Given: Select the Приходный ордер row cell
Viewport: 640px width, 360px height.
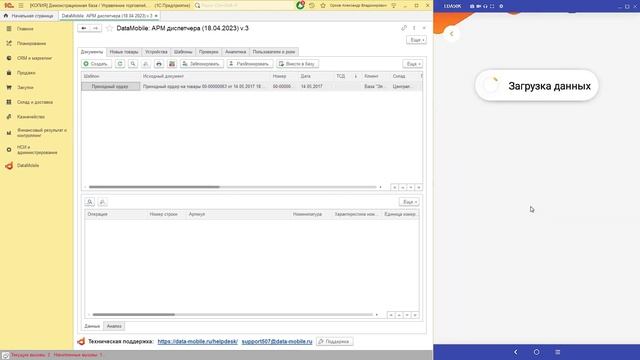Looking at the screenshot, I should coord(111,87).
